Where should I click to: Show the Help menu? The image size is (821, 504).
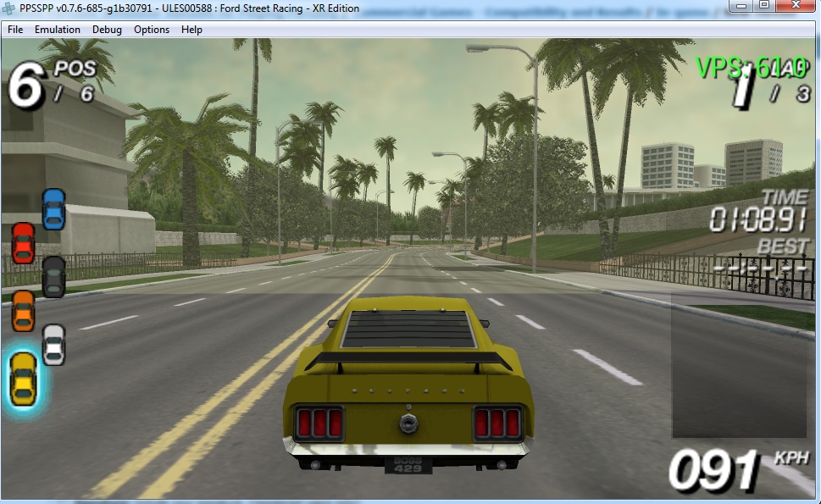pyautogui.click(x=192, y=30)
